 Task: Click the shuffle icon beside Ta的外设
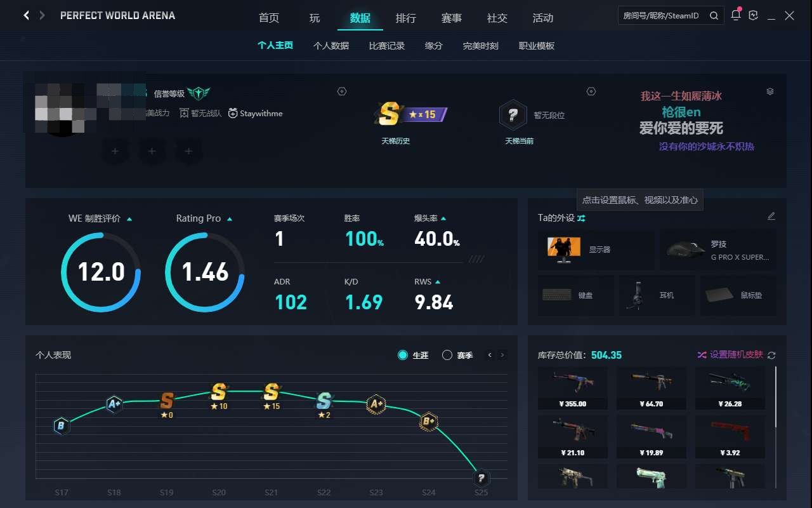(582, 218)
